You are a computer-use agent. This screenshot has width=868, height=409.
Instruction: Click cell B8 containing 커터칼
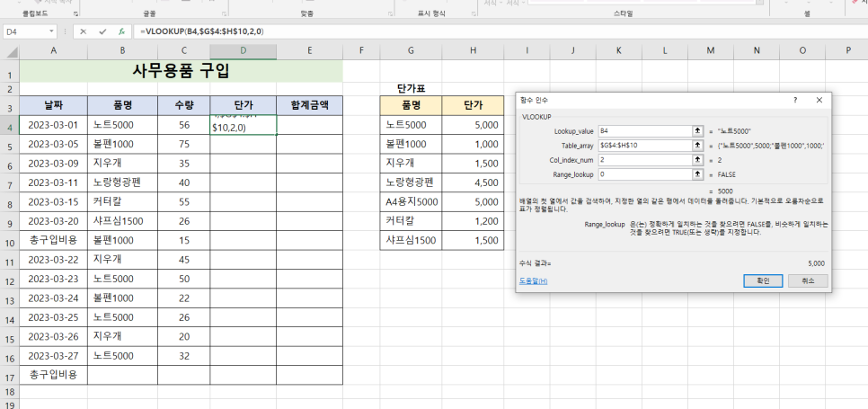pos(122,202)
